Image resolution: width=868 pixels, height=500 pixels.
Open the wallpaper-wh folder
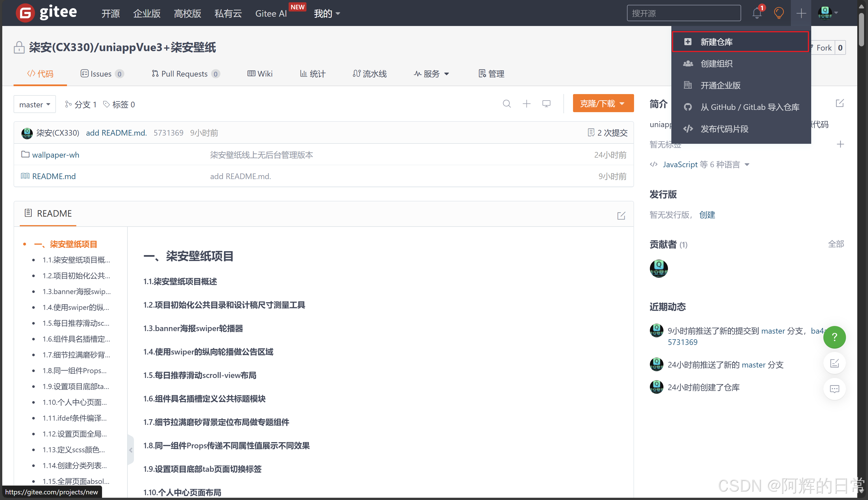(55, 155)
